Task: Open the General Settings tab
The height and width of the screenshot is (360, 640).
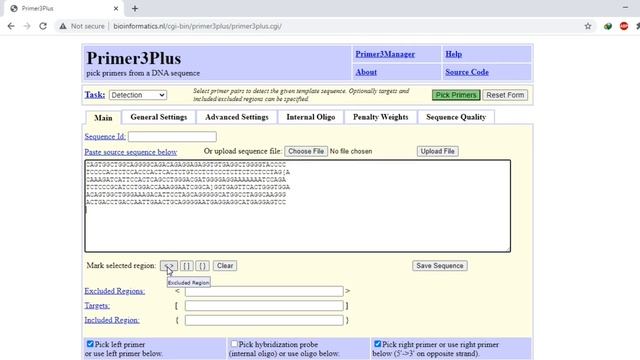Action: tap(159, 117)
